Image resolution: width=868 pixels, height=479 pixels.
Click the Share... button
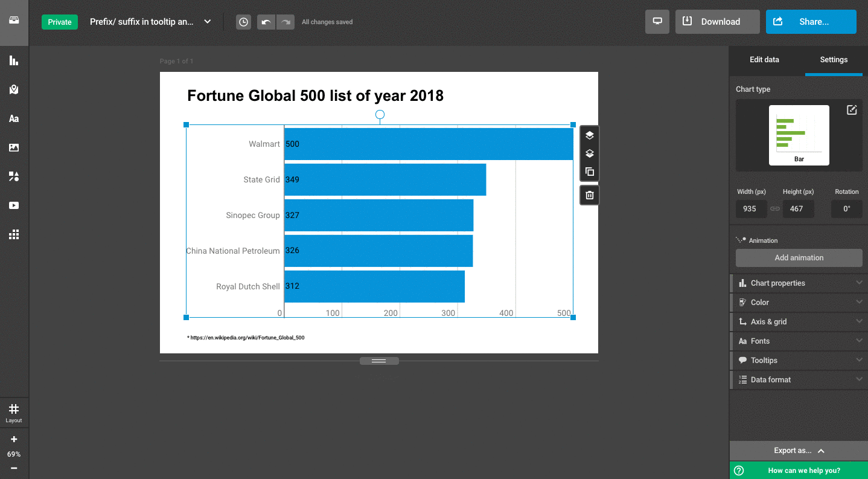coord(811,22)
